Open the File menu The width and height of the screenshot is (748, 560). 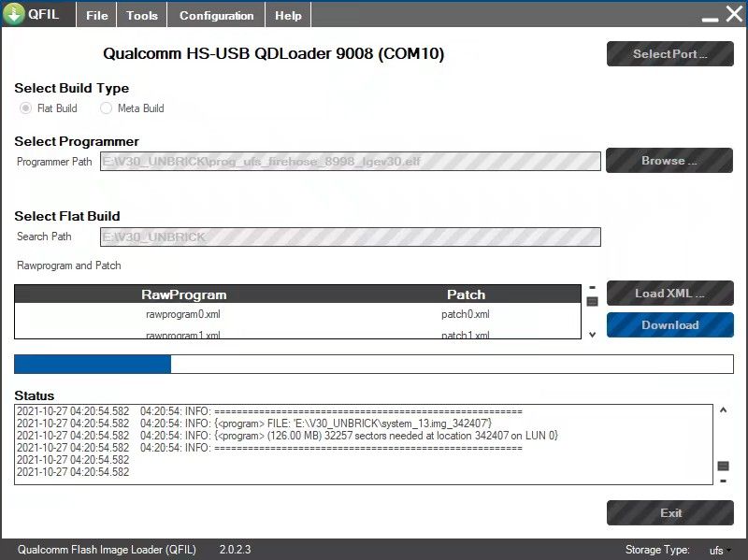click(97, 15)
